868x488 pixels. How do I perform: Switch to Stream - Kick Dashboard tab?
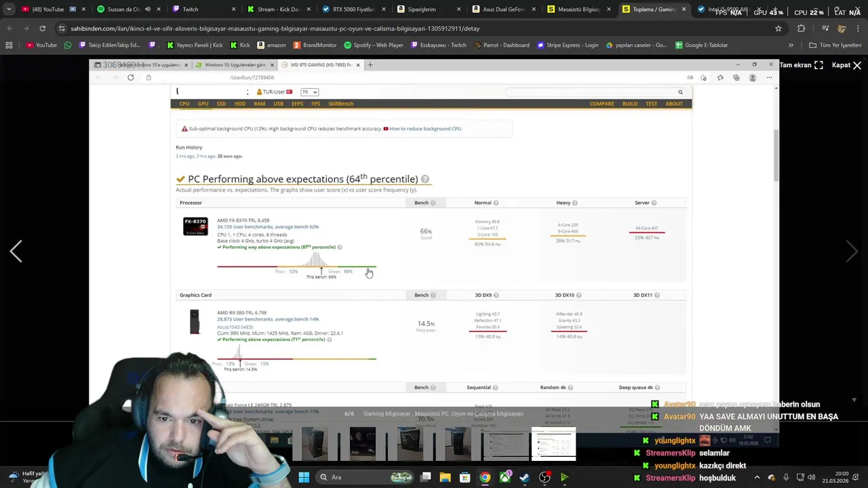pyautogui.click(x=278, y=9)
